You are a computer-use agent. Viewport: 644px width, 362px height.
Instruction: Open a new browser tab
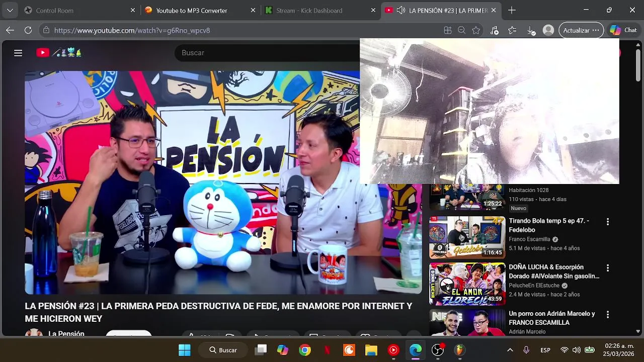[x=512, y=10]
